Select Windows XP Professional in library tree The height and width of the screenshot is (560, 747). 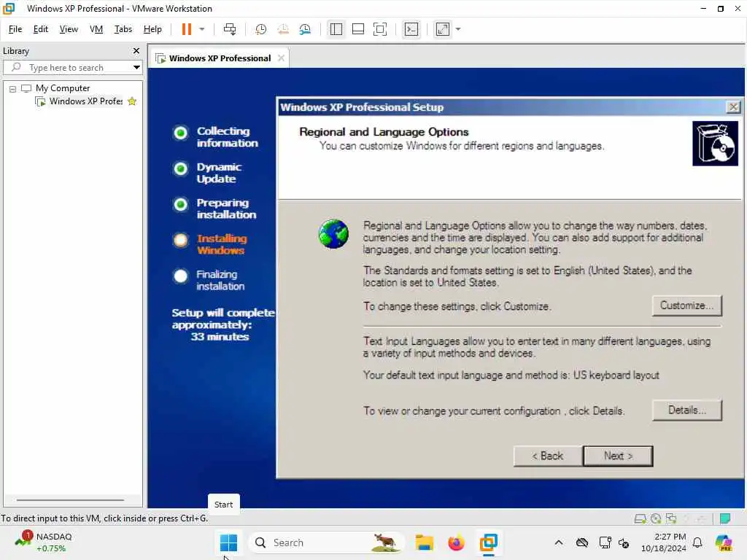86,101
